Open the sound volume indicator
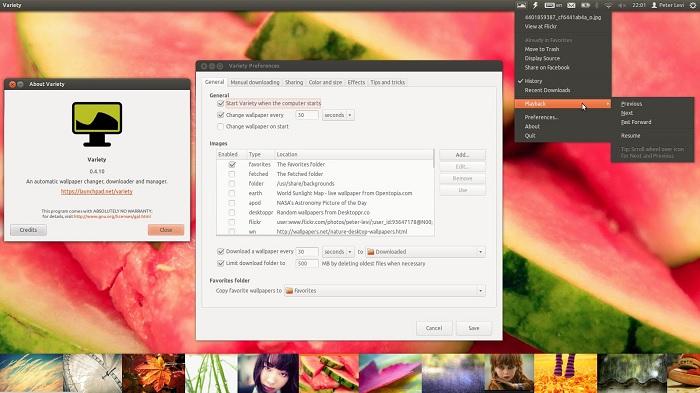700x393 pixels. 622,5
